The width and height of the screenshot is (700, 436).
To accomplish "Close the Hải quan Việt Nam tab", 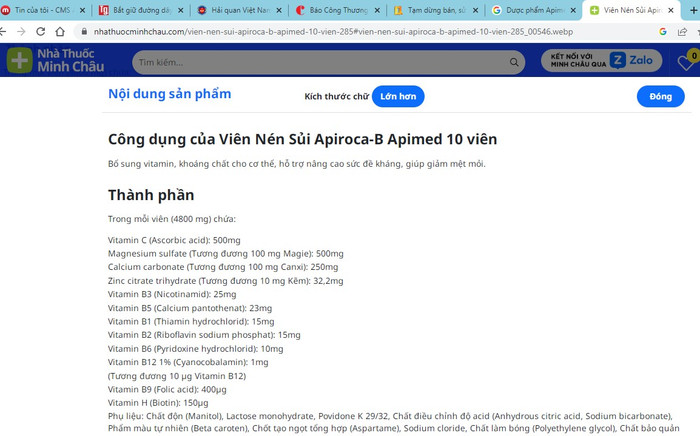I will (x=279, y=10).
